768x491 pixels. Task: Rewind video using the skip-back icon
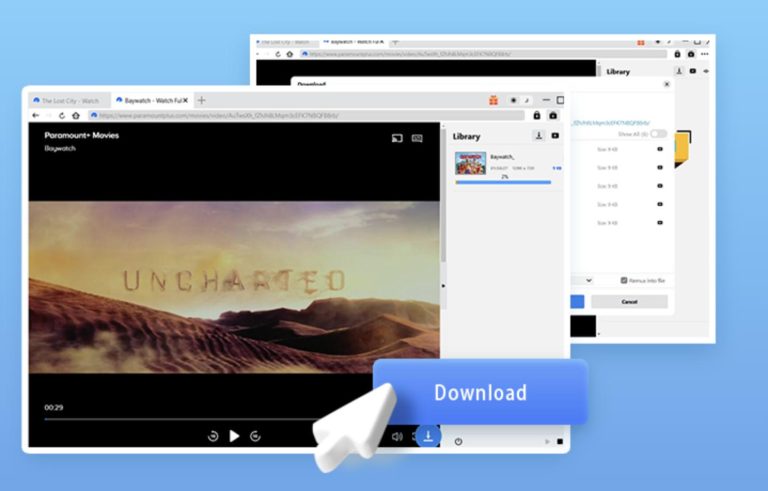(x=213, y=436)
